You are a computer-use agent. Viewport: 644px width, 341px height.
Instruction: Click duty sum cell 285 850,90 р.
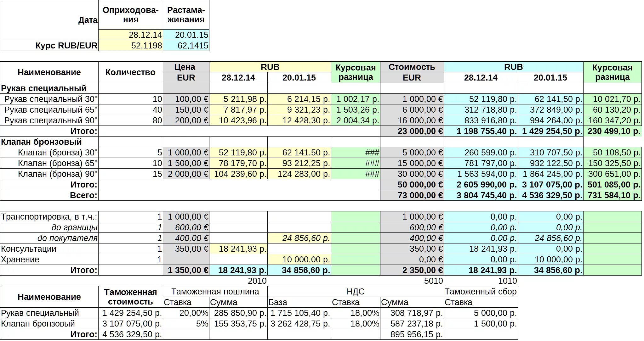238,313
